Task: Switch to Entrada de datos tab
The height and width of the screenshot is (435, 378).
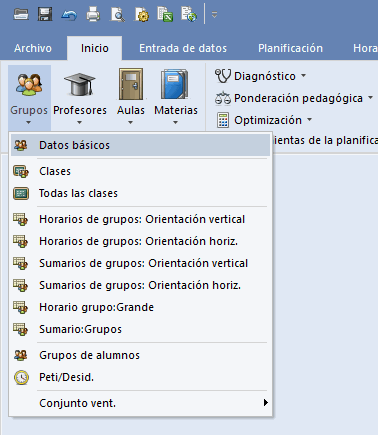Action: pyautogui.click(x=183, y=48)
